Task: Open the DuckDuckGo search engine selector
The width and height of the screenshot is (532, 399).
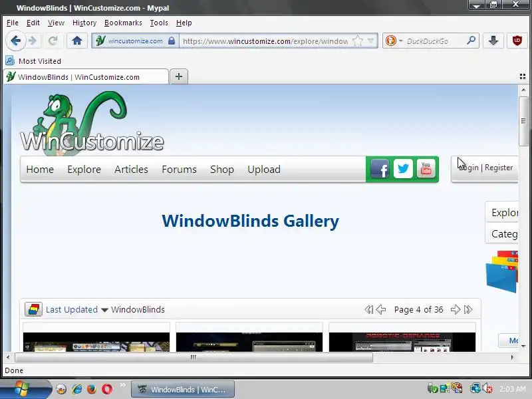Action: click(394, 41)
